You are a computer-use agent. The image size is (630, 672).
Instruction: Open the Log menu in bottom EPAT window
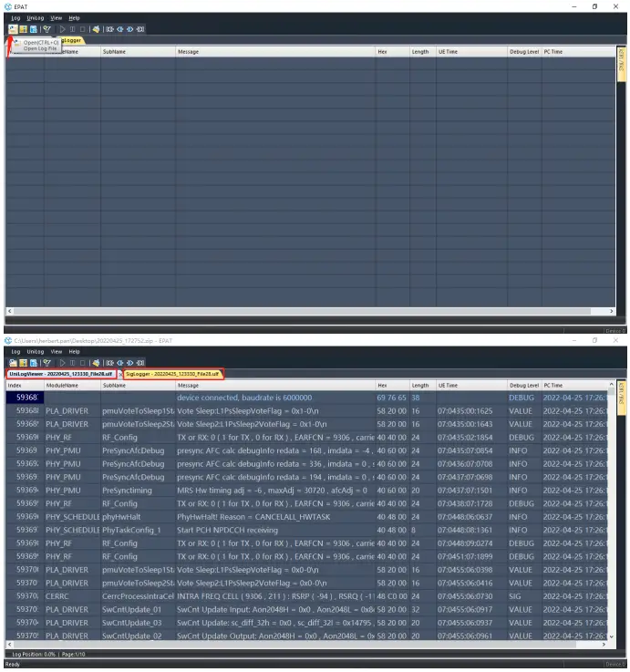pyautogui.click(x=15, y=352)
